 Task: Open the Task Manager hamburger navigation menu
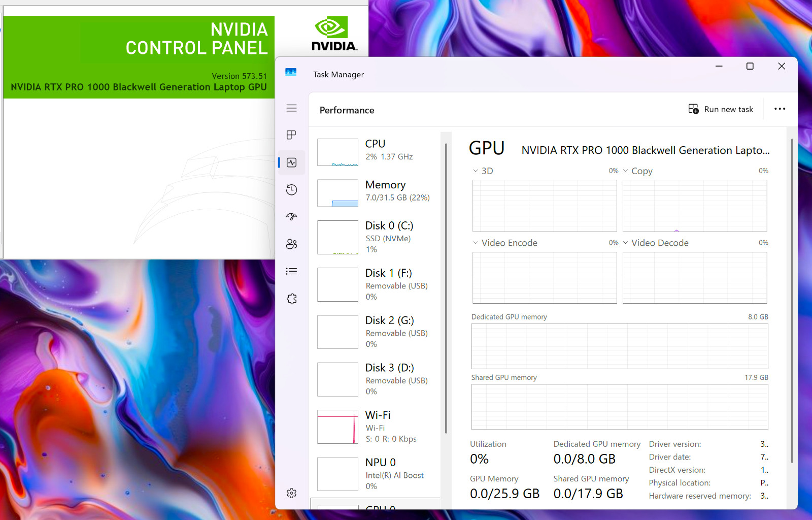[x=291, y=108]
